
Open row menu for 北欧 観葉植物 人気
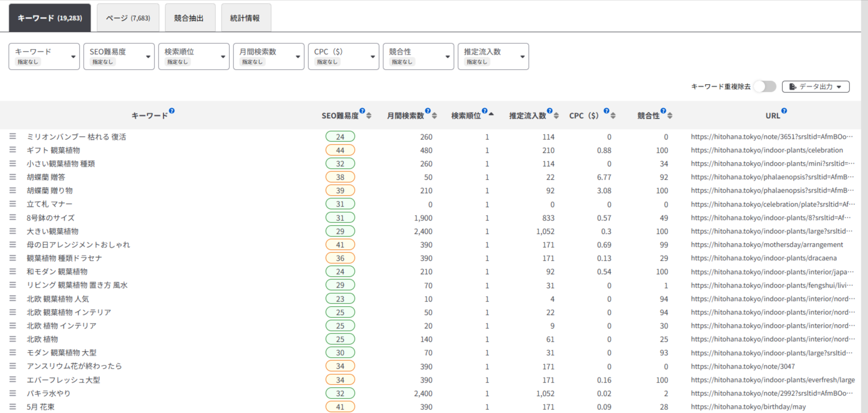click(x=12, y=298)
